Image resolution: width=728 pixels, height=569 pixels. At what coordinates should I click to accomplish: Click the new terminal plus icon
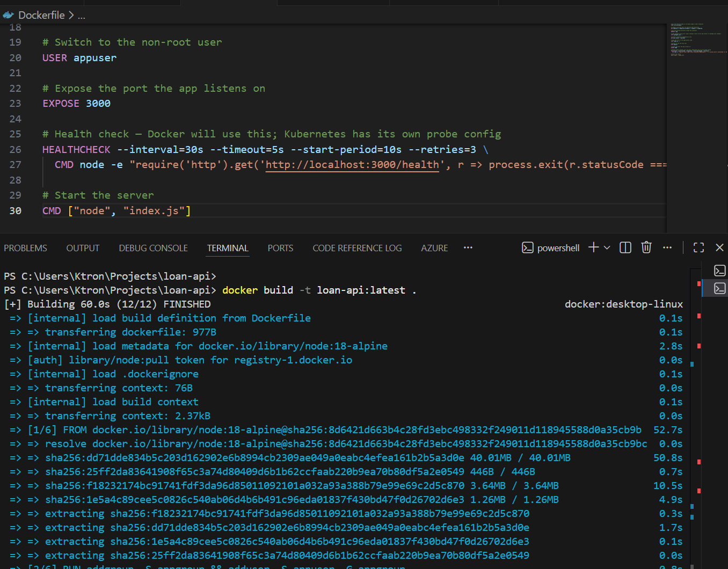tap(593, 247)
